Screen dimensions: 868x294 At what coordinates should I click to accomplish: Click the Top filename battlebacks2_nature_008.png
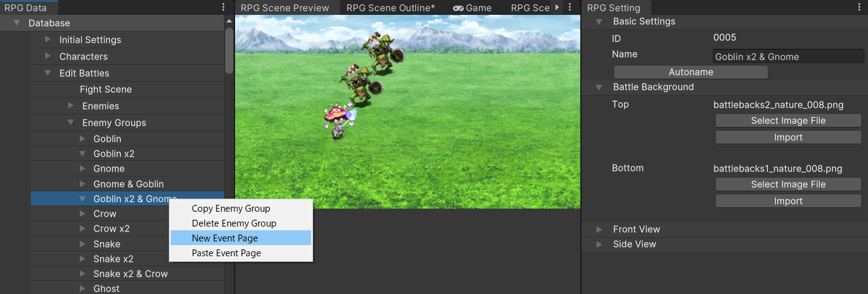point(778,105)
